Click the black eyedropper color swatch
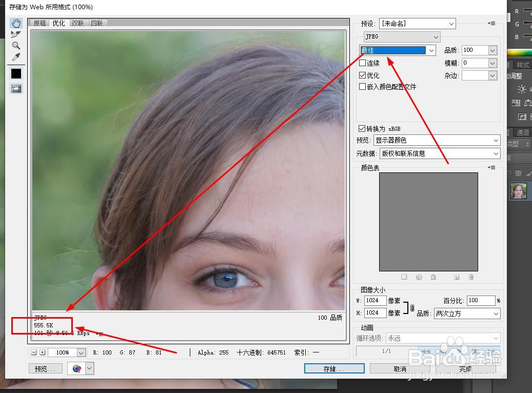Image resolution: width=532 pixels, height=393 pixels. 16,73
